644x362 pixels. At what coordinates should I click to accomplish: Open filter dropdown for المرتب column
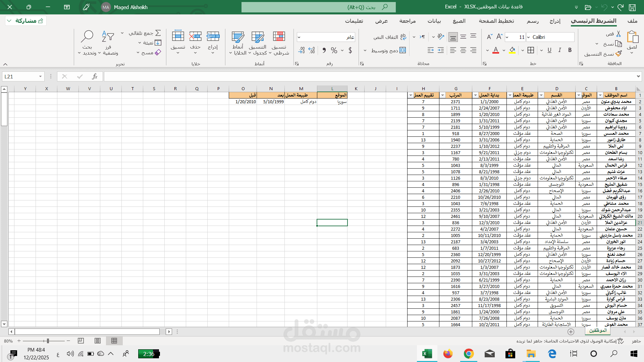442,95
